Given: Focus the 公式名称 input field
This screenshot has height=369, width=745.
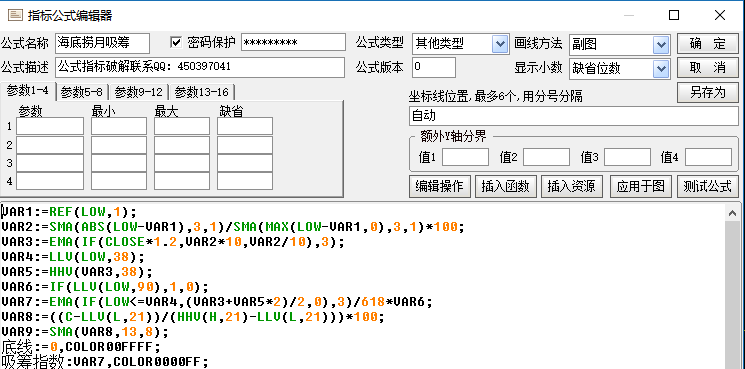Looking at the screenshot, I should (102, 43).
